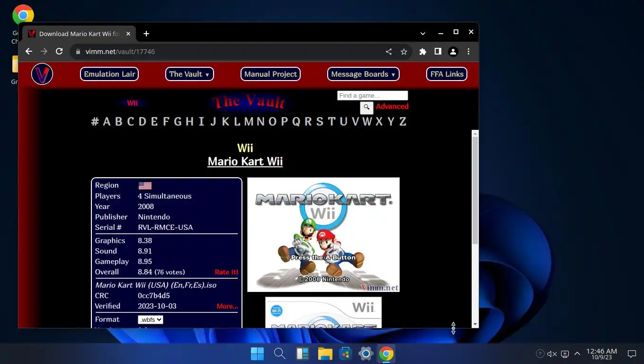Open Microsoft Store from the taskbar
644x364 pixels.
tap(346, 354)
